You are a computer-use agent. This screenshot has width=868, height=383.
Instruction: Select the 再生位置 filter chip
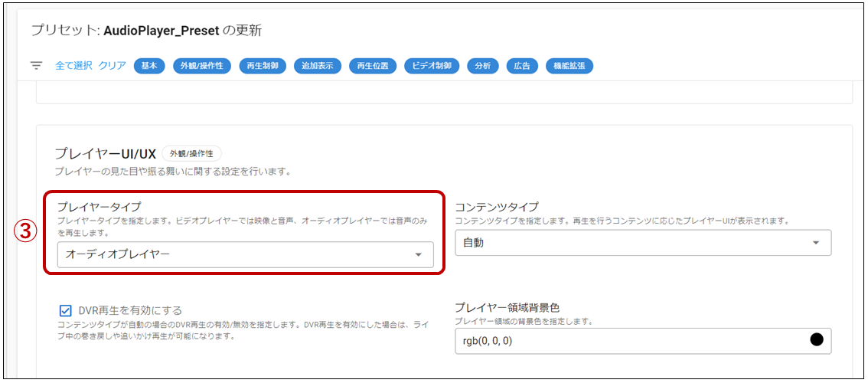point(372,66)
